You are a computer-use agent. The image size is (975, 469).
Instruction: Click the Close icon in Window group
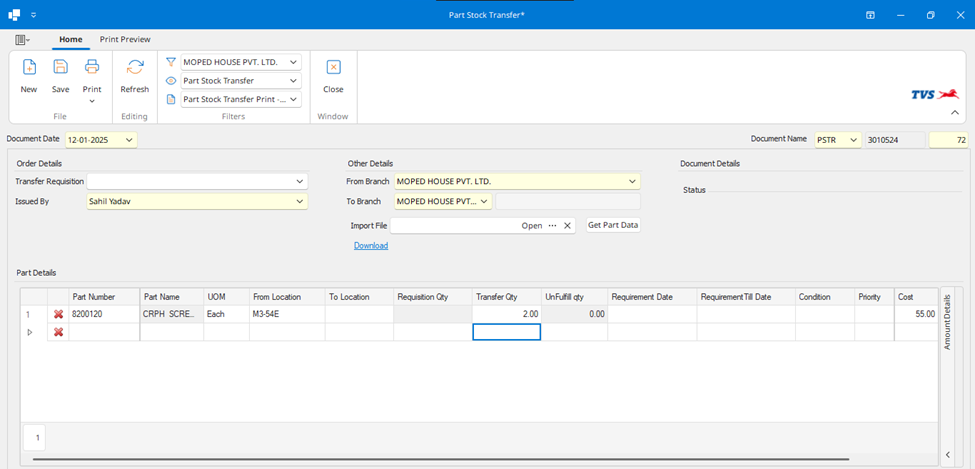(333, 68)
